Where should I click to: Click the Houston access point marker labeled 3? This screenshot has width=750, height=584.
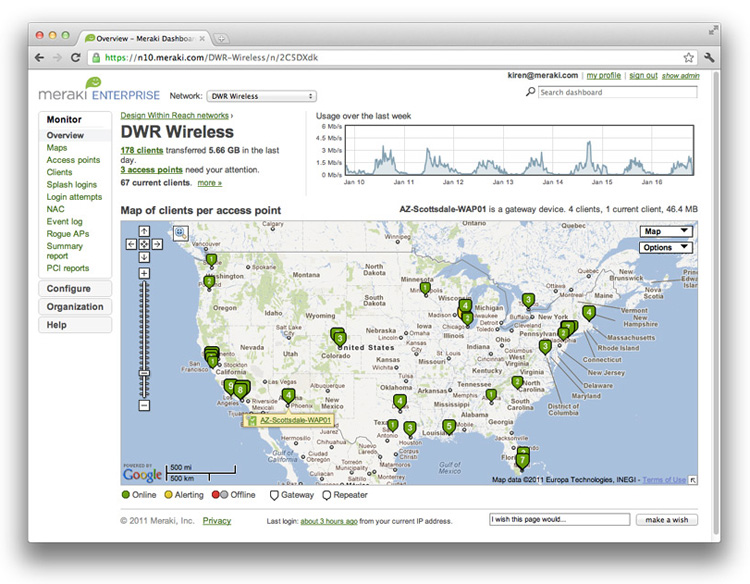[x=410, y=428]
